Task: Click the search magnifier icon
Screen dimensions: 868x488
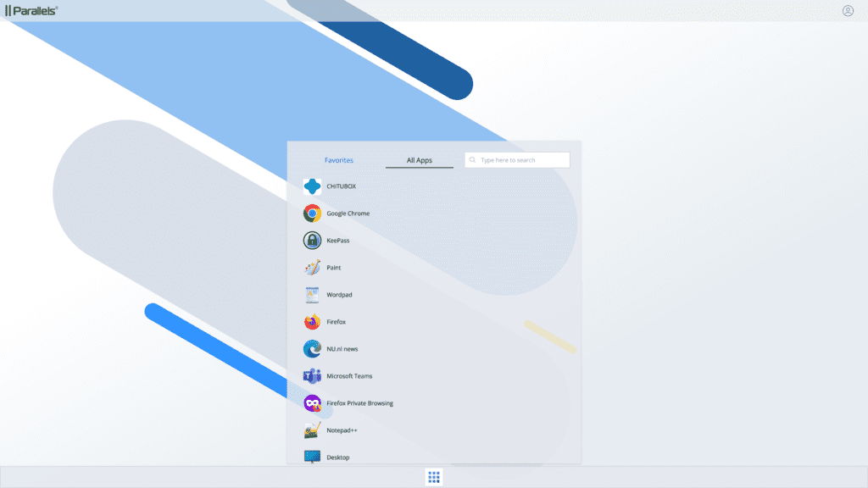Action: pos(472,159)
